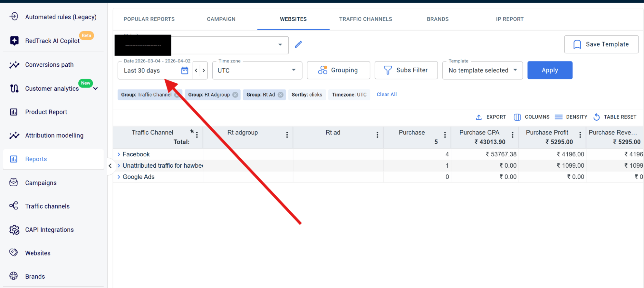Open RedTrack AI Copilot
Viewport: 644px width, 288px height.
[x=52, y=41]
